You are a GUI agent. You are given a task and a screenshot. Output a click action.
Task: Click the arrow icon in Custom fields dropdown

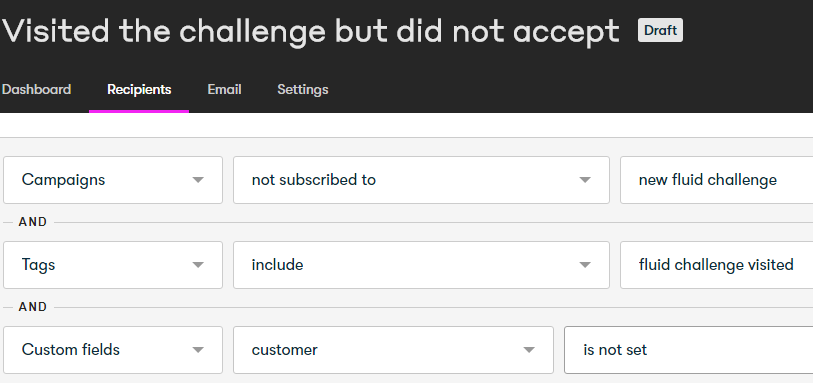pyautogui.click(x=198, y=350)
